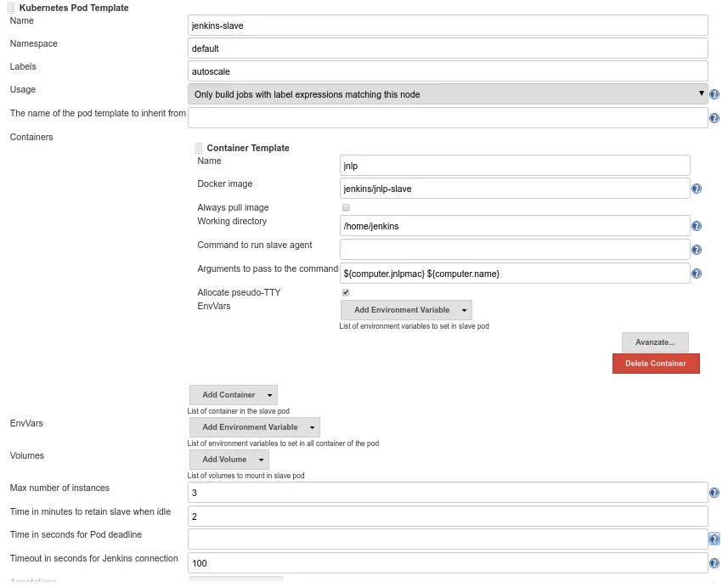Click 'Timeout in seconds for Jenkins connection' label
Viewport: 728px width, 587px height.
tap(93, 558)
